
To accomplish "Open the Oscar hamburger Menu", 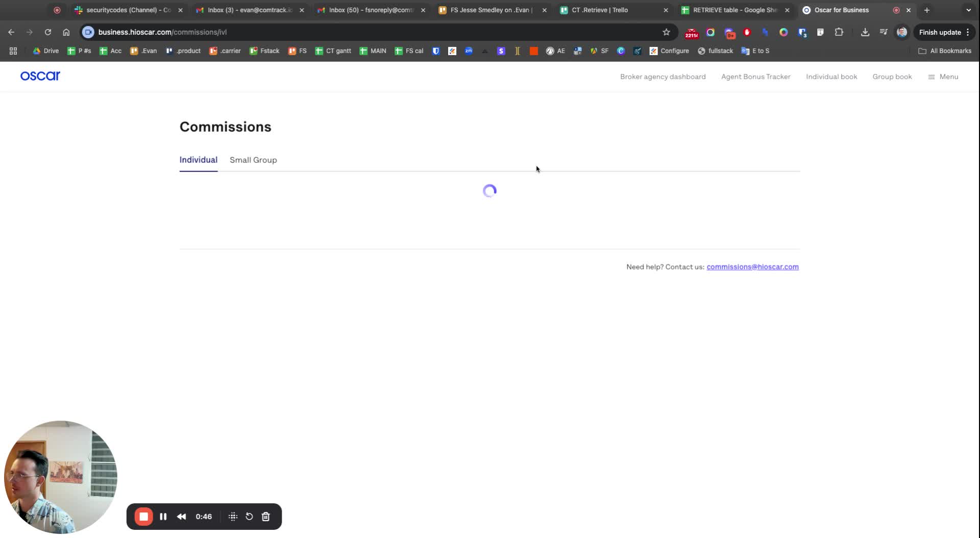I will pyautogui.click(x=943, y=77).
